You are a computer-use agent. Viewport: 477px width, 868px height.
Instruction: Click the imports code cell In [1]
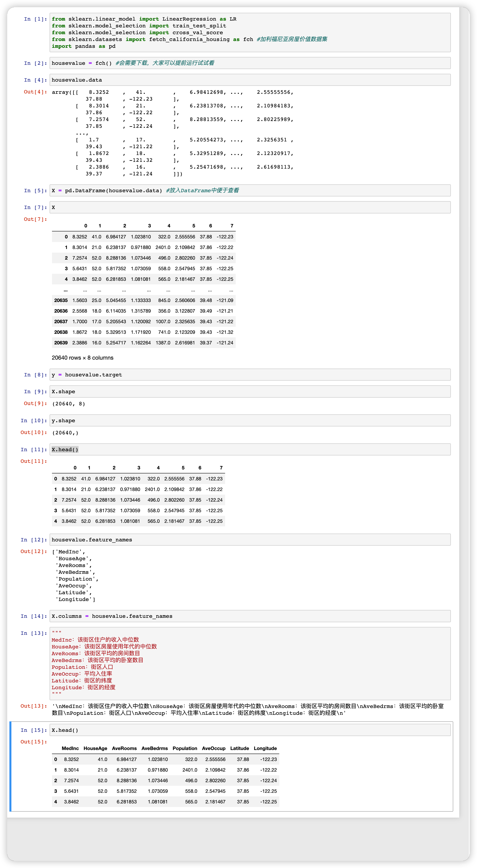coord(250,32)
